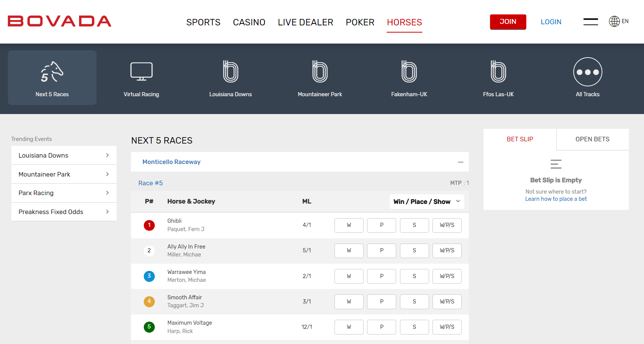This screenshot has width=644, height=344.
Task: Open Ffos Las-UK track icon
Action: [498, 72]
